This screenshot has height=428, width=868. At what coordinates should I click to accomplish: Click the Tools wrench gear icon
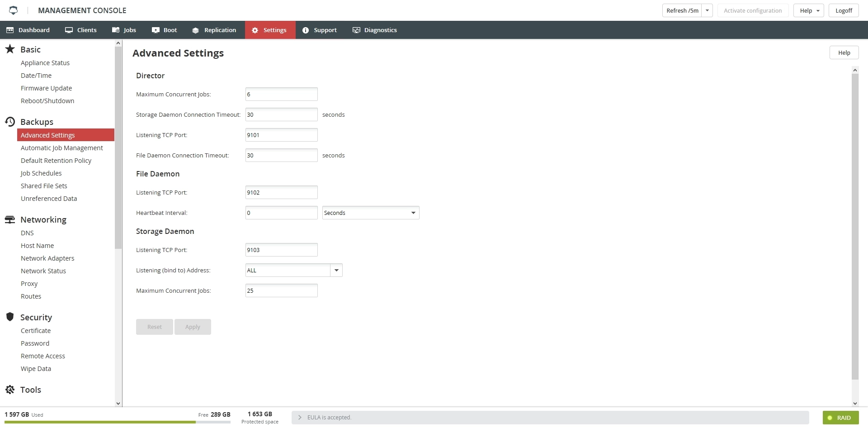10,390
